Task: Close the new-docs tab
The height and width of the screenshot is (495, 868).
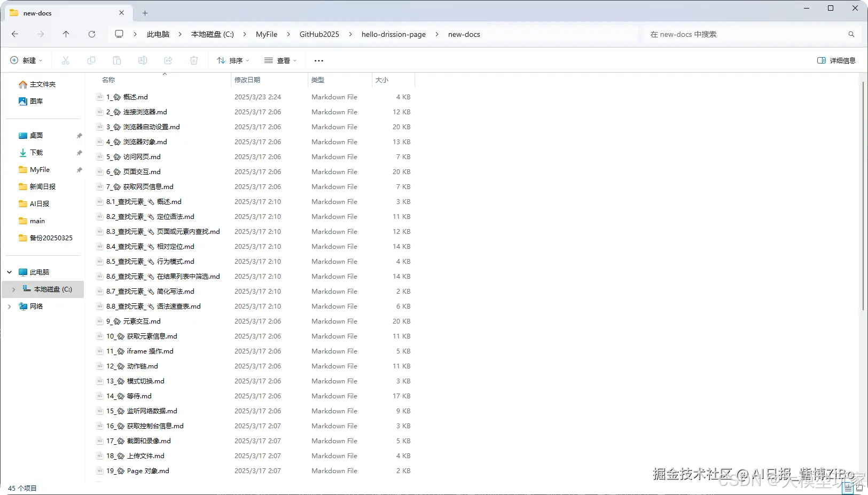Action: [122, 13]
